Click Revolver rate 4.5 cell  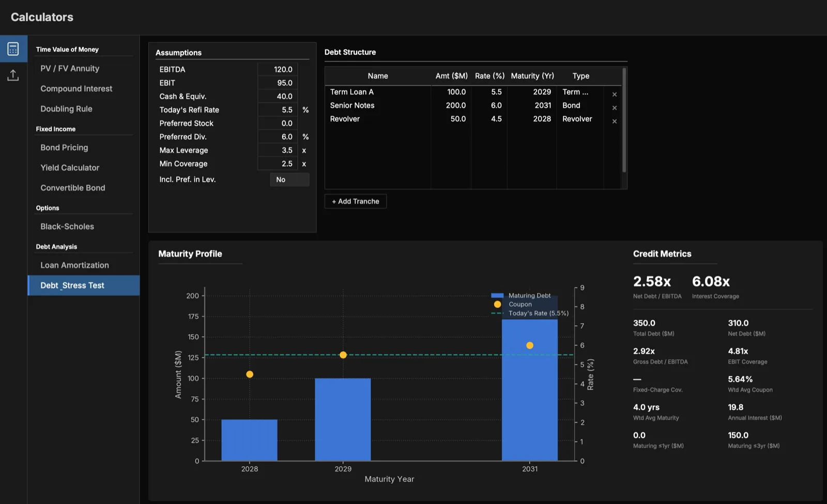point(489,119)
